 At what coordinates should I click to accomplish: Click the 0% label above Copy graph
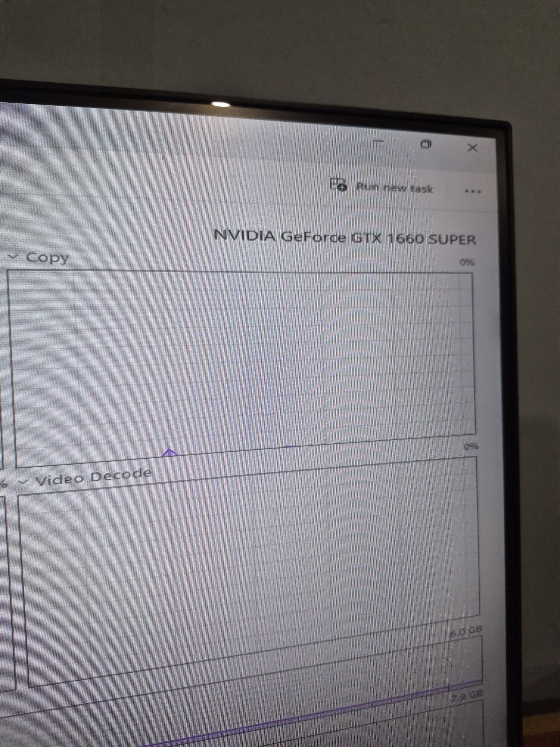coord(467,262)
